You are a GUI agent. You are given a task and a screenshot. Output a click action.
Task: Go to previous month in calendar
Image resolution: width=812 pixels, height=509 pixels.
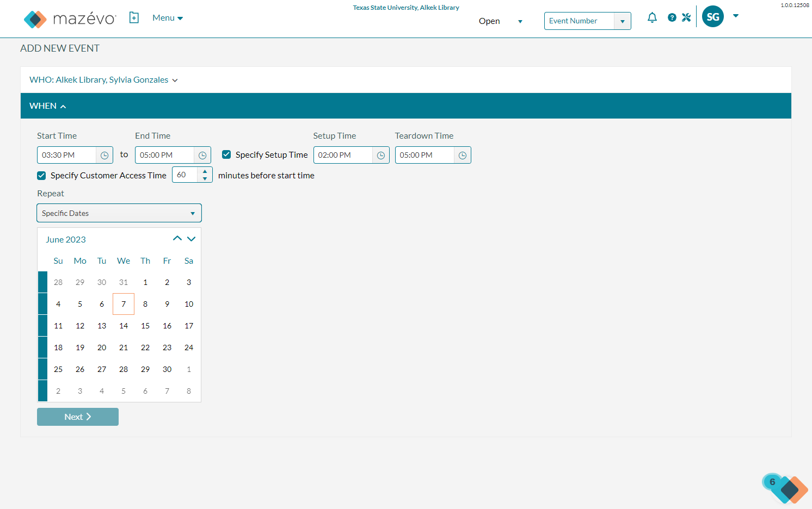[177, 239]
